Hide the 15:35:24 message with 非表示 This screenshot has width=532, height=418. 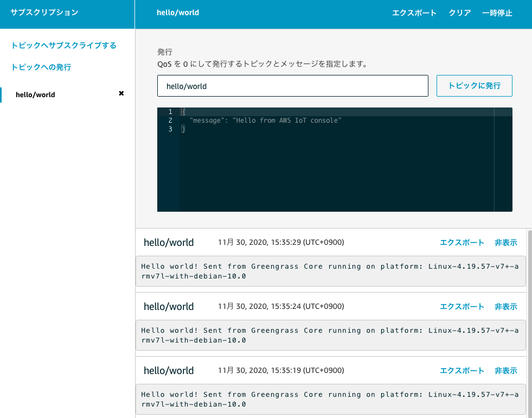coord(505,306)
